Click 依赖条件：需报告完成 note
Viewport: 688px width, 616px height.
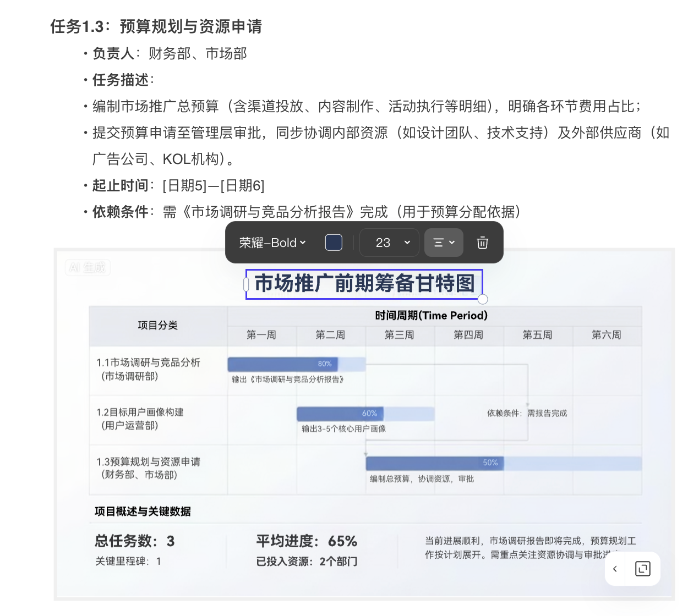click(x=527, y=413)
